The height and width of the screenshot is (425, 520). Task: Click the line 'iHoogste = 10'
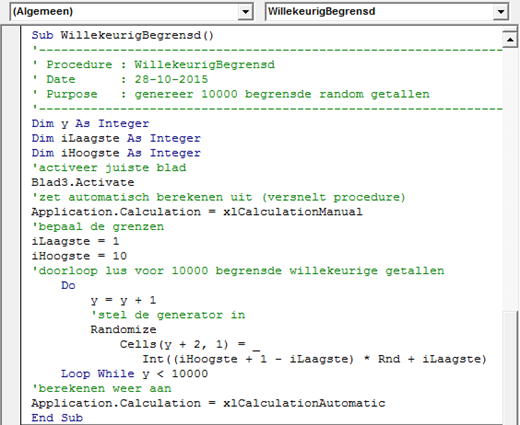(79, 256)
